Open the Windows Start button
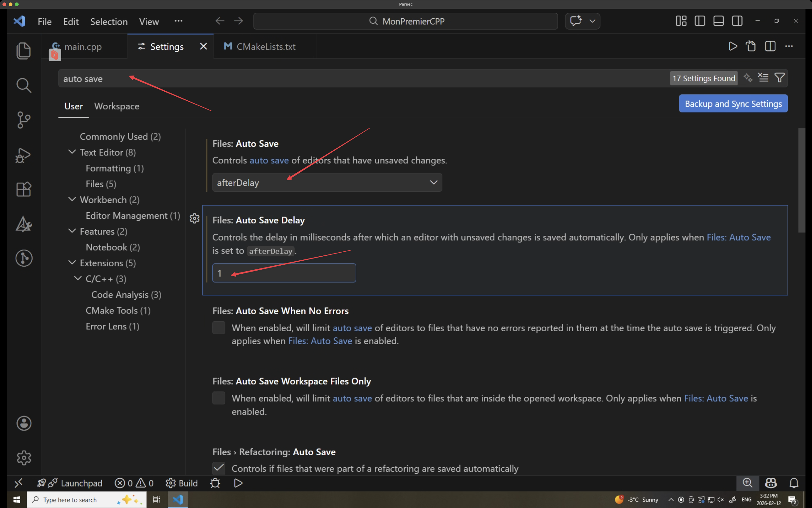The image size is (812, 508). [16, 500]
